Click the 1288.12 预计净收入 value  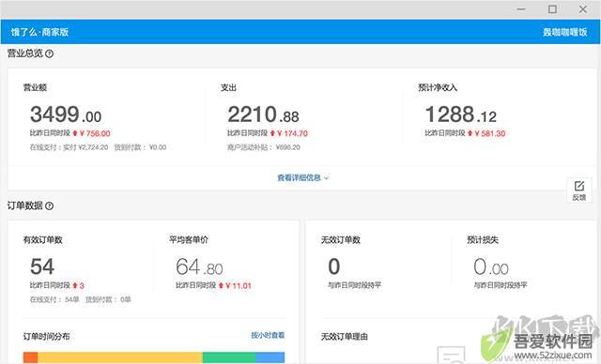(x=461, y=114)
